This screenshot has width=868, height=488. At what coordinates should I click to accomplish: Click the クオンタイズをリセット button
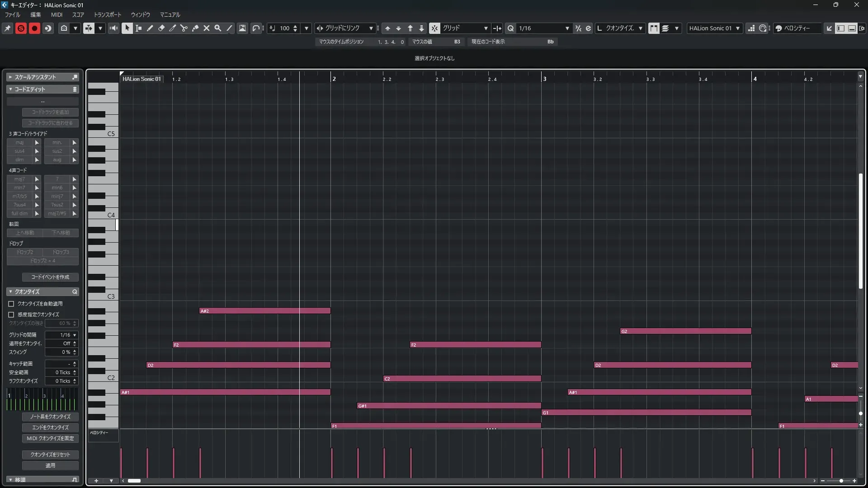[50, 455]
